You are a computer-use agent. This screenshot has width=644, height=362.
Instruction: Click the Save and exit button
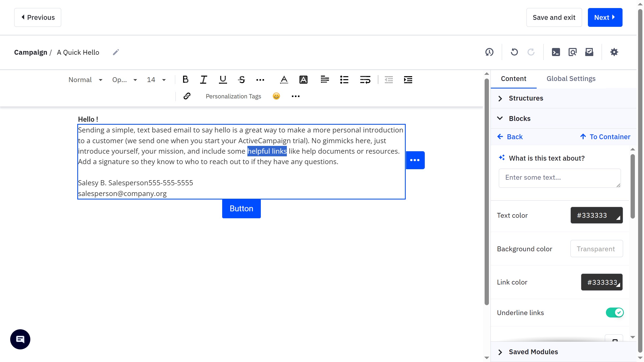click(554, 17)
